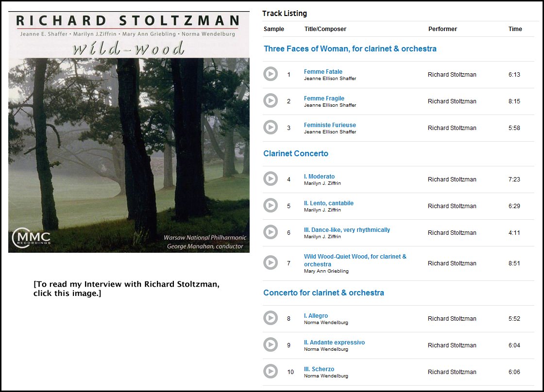Play sample of track 5 Lento, cantabile
Viewport: 544px width, 392px height.
point(271,206)
